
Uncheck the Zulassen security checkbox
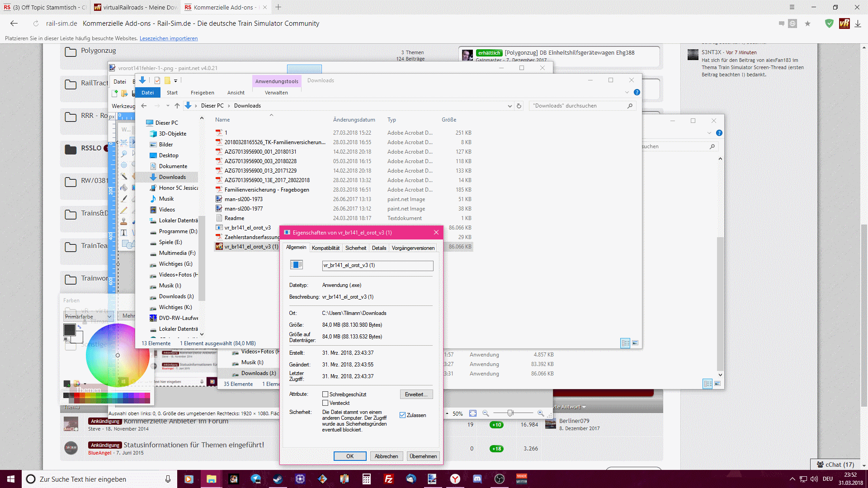point(402,415)
